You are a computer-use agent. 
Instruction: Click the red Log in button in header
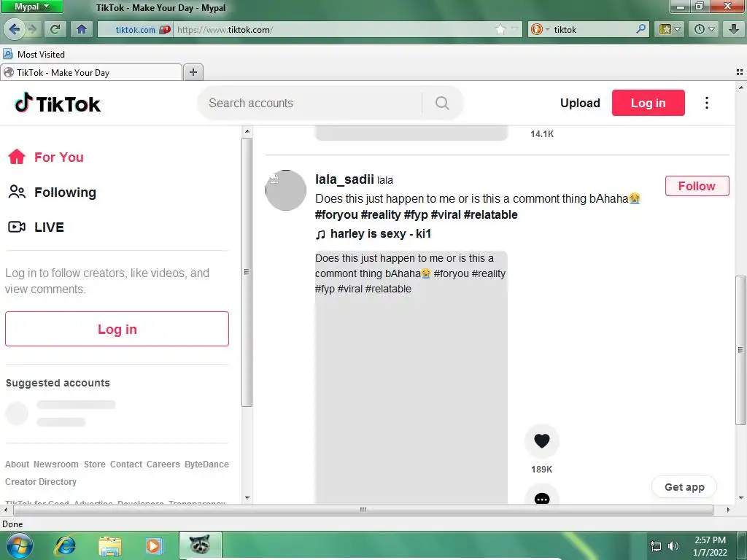coord(648,103)
